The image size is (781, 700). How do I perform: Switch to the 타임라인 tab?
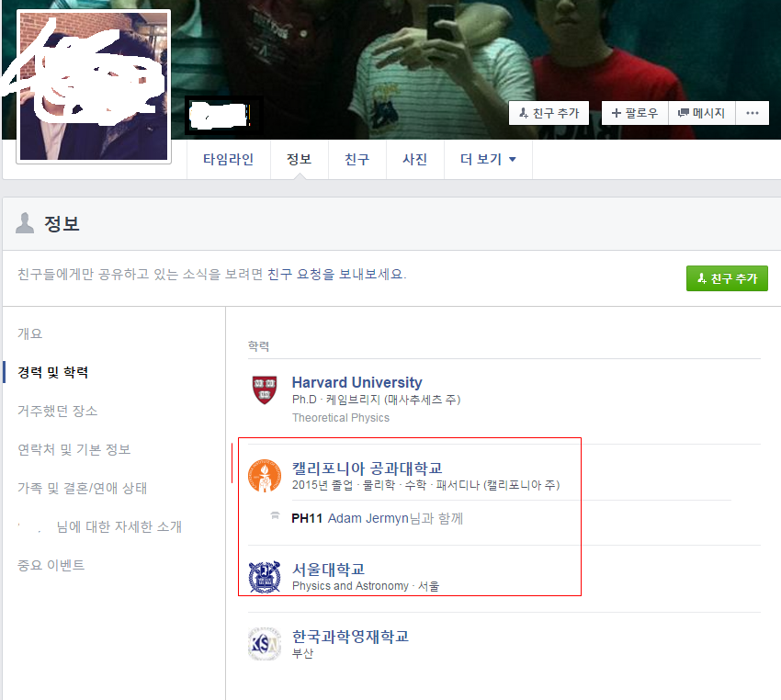click(x=229, y=159)
